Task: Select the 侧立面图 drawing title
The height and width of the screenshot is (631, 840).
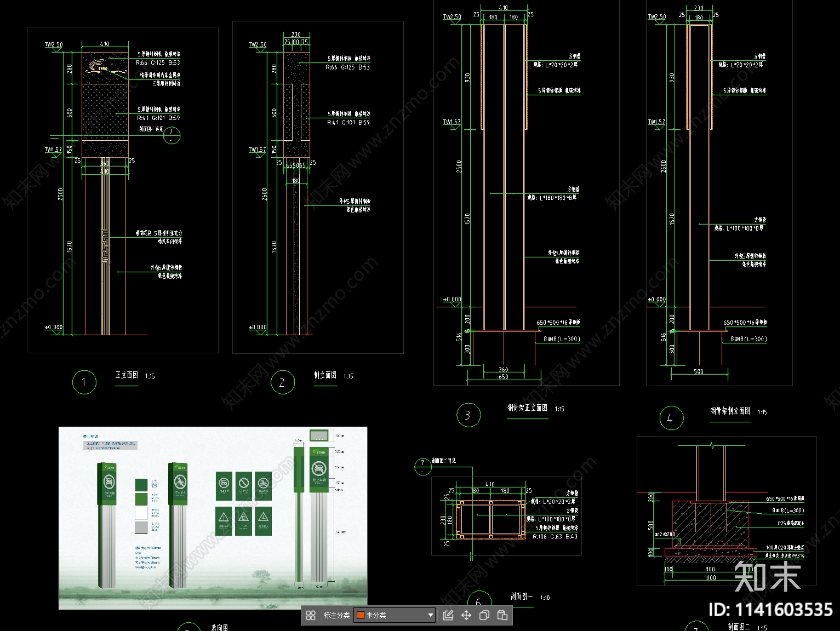Action: tap(325, 375)
